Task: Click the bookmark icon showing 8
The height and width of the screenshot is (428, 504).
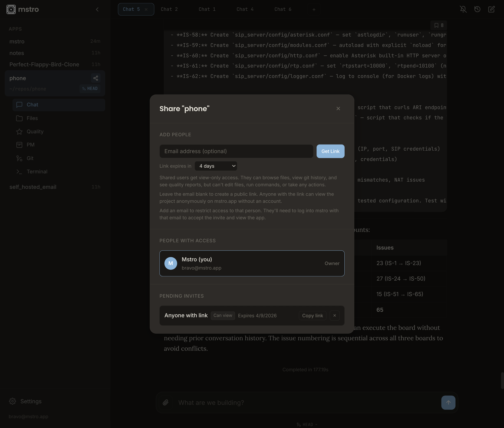Action: pyautogui.click(x=438, y=25)
